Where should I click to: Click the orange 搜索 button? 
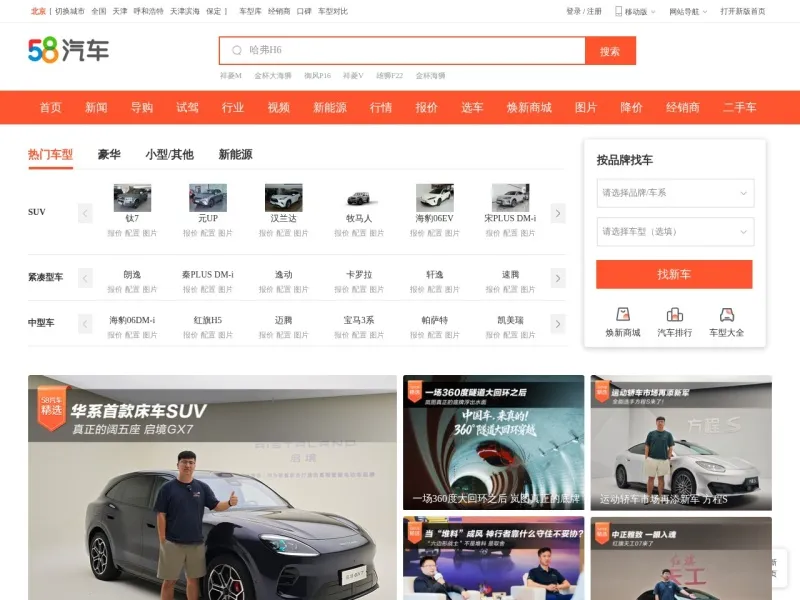(610, 51)
